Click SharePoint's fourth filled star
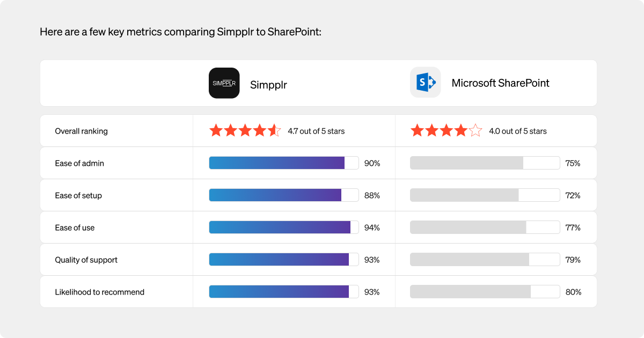This screenshot has width=644, height=338. click(461, 130)
